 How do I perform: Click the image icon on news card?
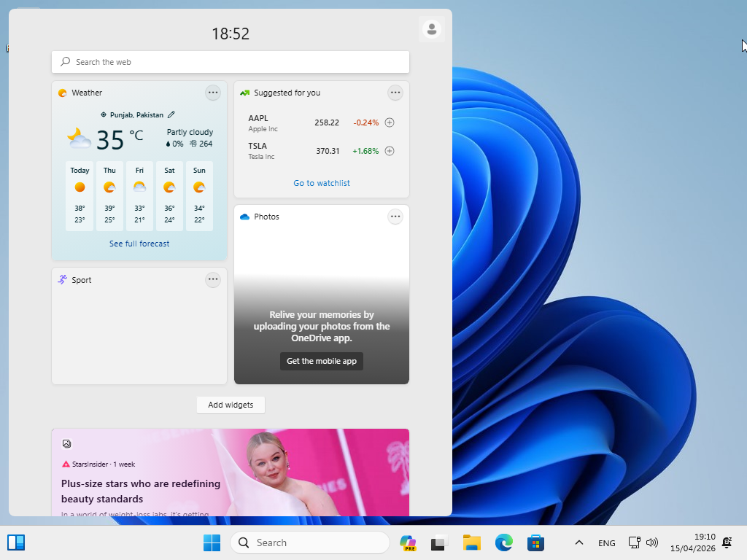point(66,444)
